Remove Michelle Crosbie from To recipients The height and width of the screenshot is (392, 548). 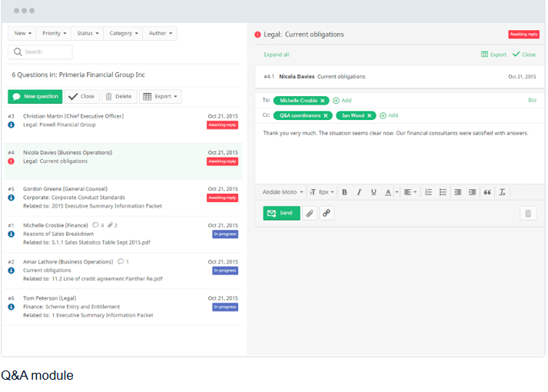pos(323,101)
